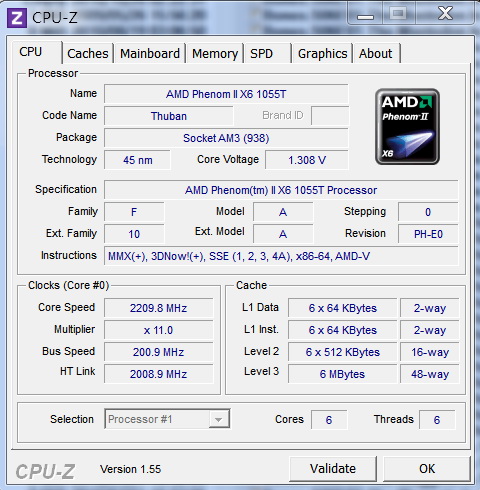The image size is (480, 490).
Task: Click the Model value A
Action: [283, 212]
